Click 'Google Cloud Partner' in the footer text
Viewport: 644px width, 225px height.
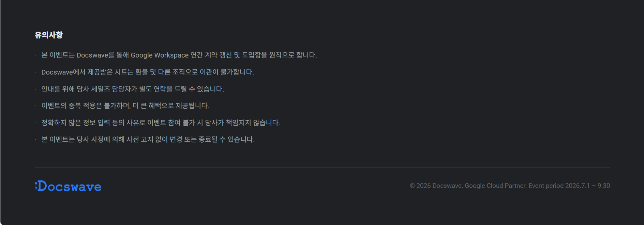click(496, 186)
